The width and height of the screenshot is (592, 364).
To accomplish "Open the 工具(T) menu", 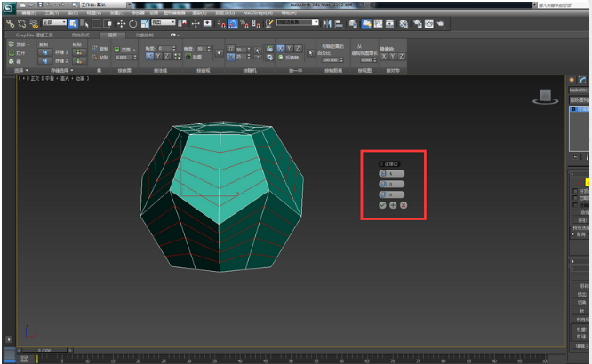I will click(x=52, y=12).
